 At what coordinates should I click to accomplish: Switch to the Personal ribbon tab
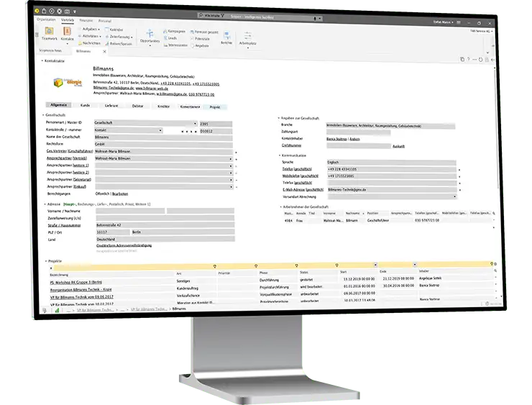[104, 21]
